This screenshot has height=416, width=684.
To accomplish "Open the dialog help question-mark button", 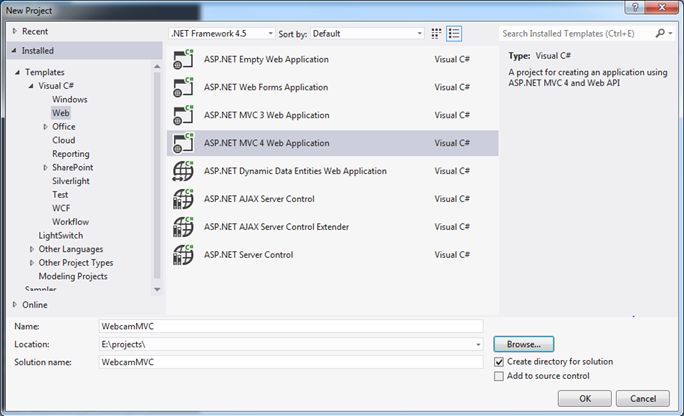I will pos(635,7).
